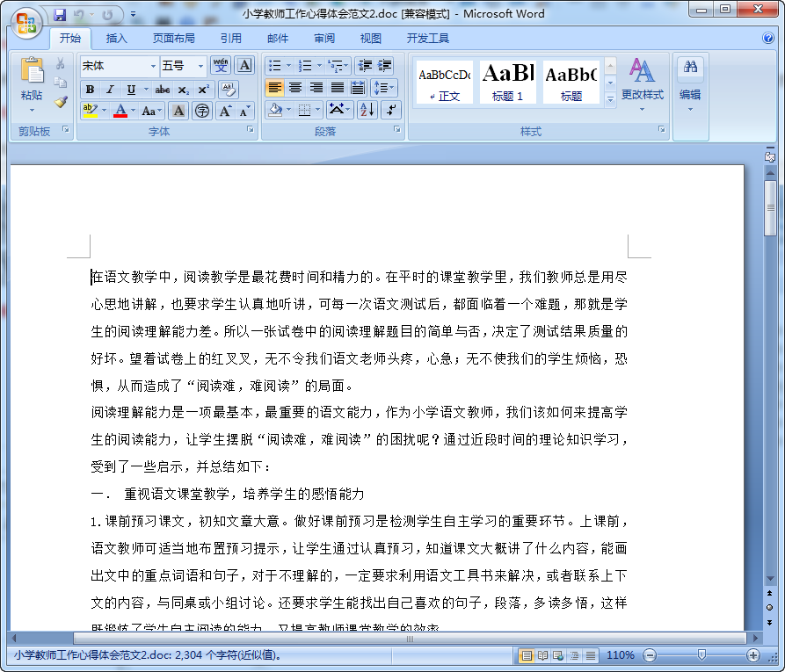Open the 开发工具 tab
785x672 pixels.
pos(427,39)
